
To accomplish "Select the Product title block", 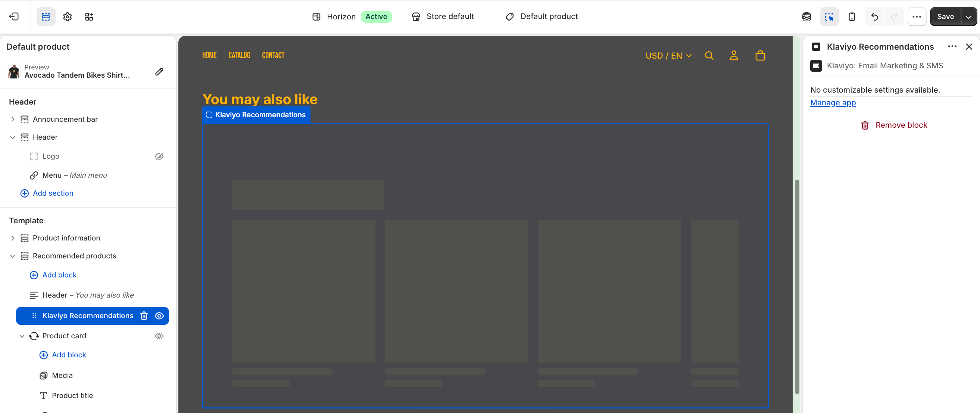I will (72, 395).
